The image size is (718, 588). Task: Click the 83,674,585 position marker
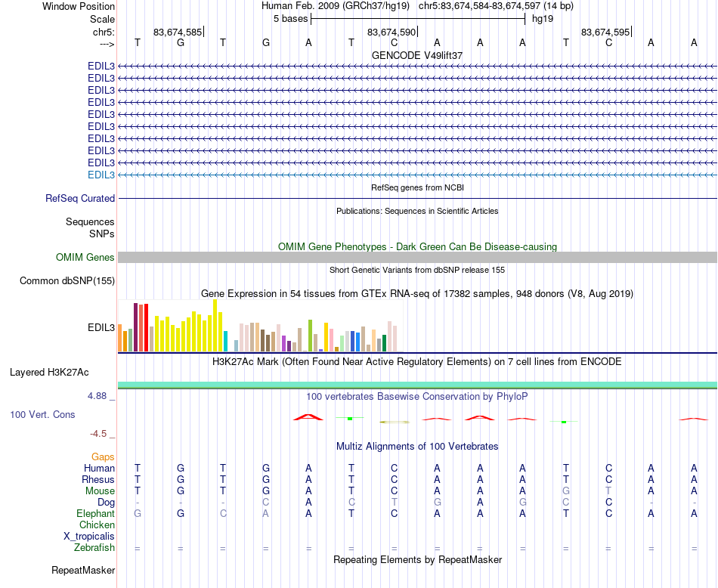(178, 32)
